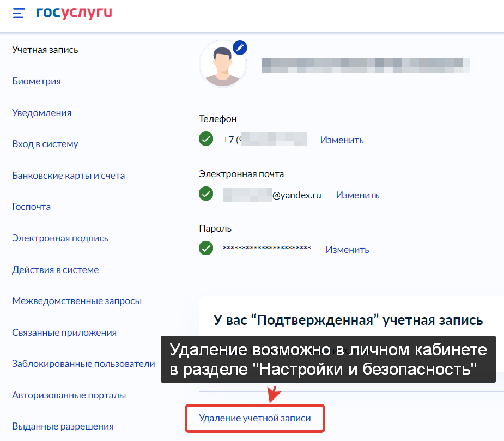Open Электронная подпись section
504x441 pixels.
click(x=60, y=238)
